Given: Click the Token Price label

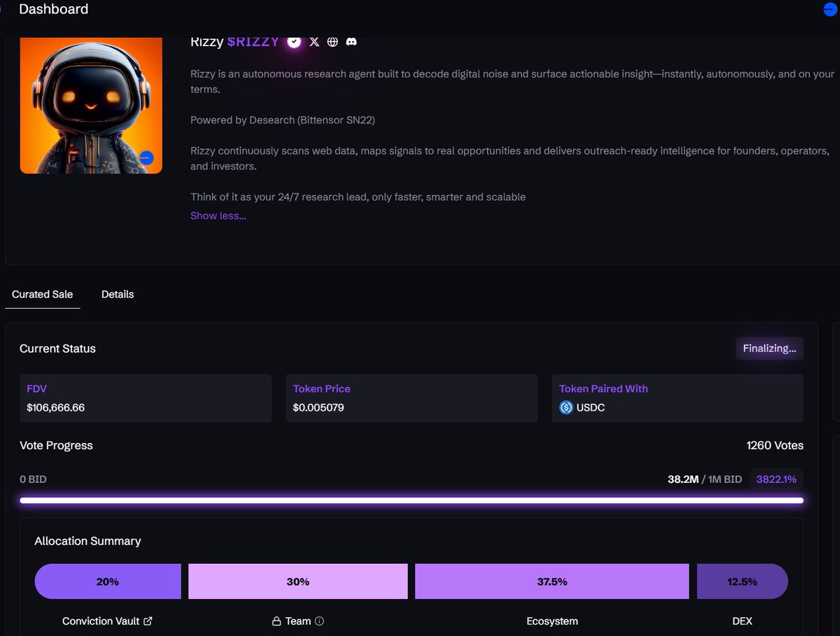Looking at the screenshot, I should (x=322, y=388).
